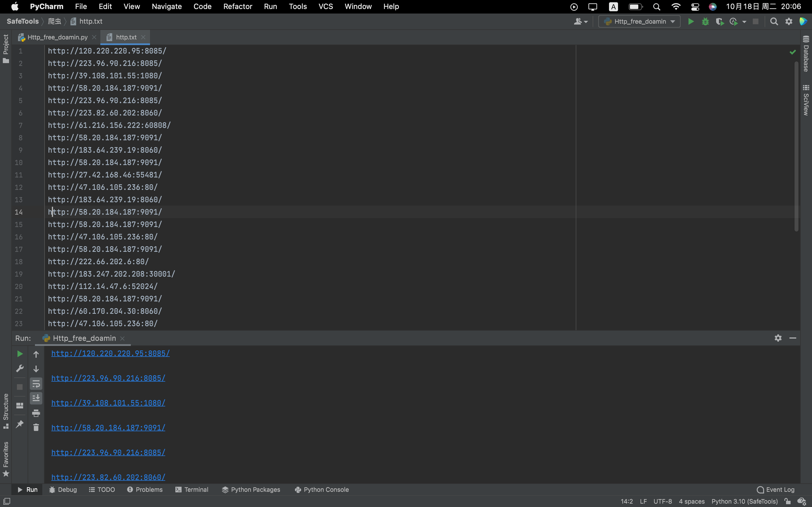812x507 pixels.
Task: Rerun Http_free_doamin in Run panel
Action: tap(19, 354)
